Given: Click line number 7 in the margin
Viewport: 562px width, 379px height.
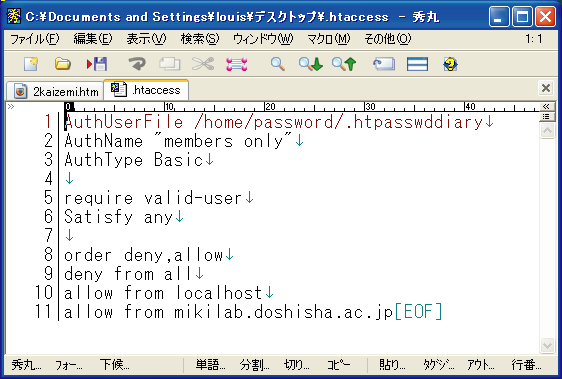Looking at the screenshot, I should [48, 236].
